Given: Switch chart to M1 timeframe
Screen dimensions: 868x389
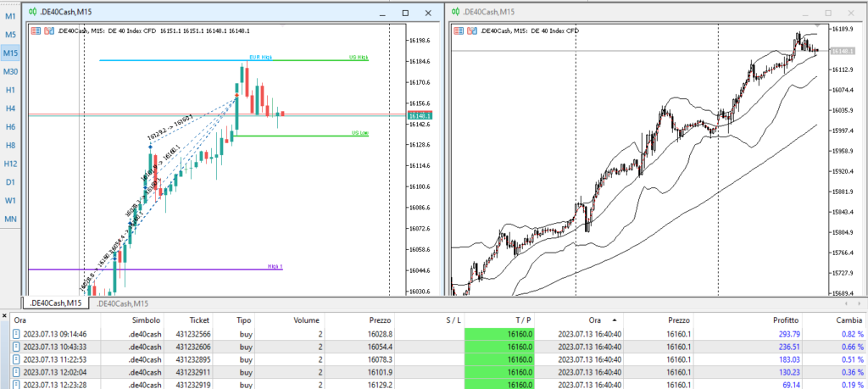Looking at the screenshot, I should [x=10, y=16].
